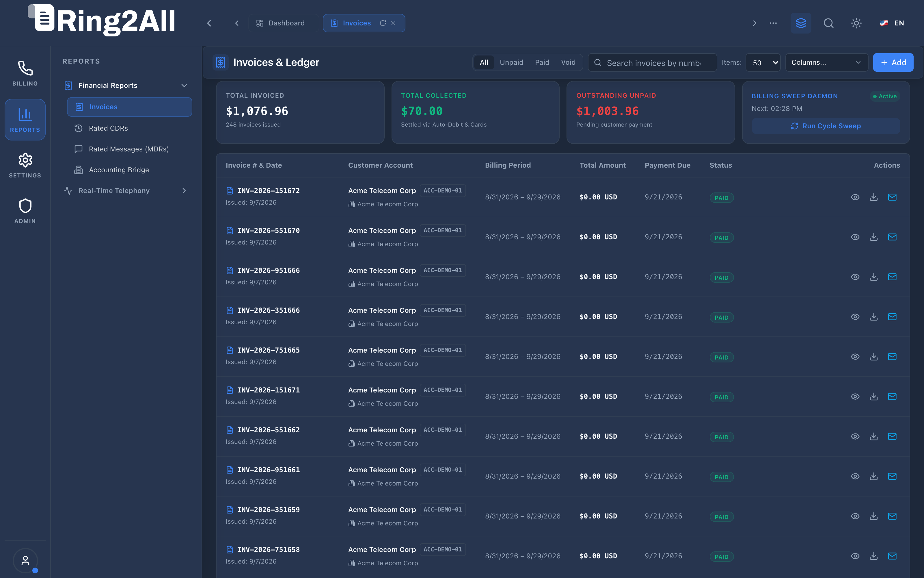This screenshot has height=578, width=924.
Task: Click the layers stack icon in header
Action: pos(801,23)
